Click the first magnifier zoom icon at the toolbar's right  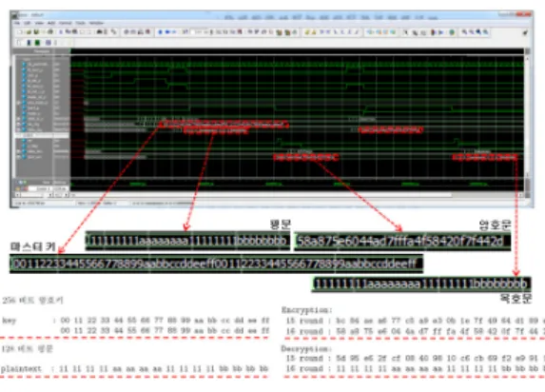(464, 32)
